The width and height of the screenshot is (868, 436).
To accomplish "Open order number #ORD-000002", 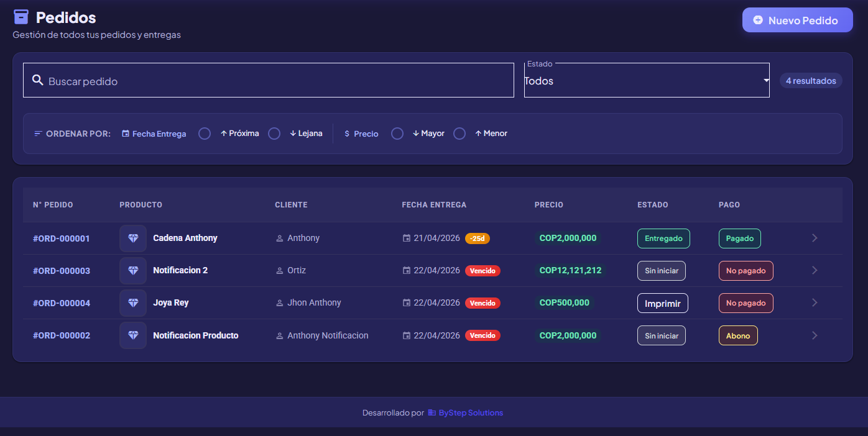I will (x=62, y=335).
